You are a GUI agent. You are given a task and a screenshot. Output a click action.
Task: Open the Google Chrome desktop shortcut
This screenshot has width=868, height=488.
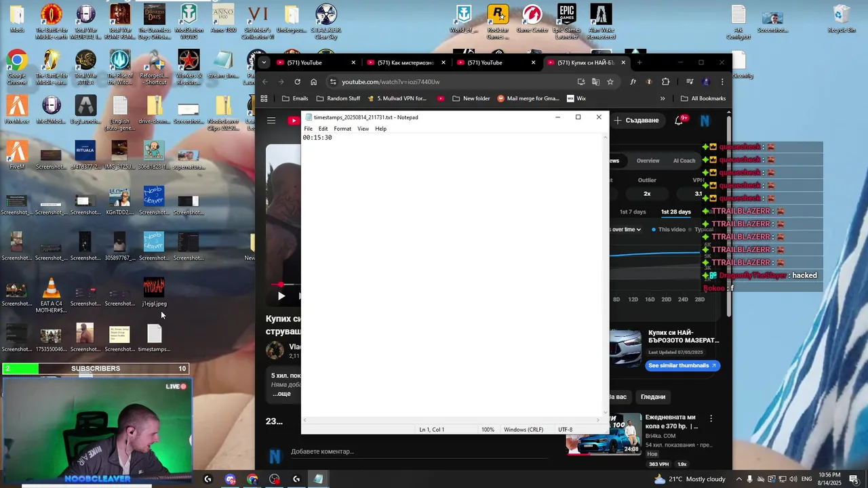(x=17, y=66)
